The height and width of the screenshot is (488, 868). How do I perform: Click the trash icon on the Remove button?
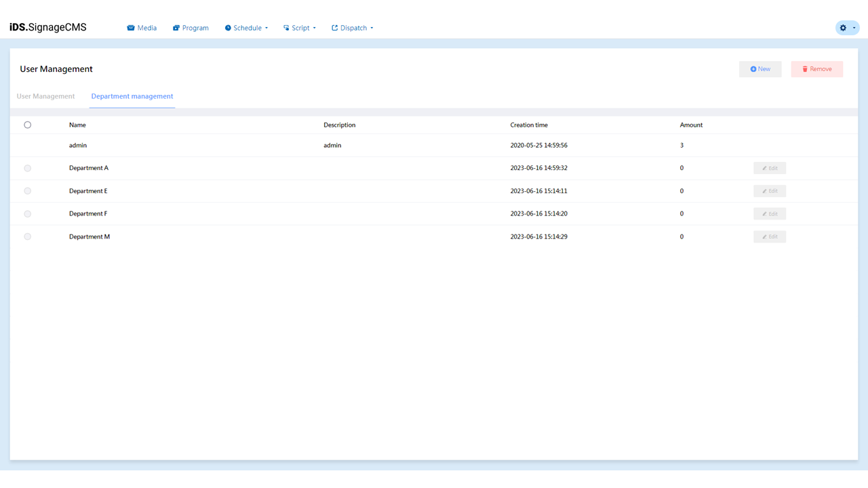(804, 68)
